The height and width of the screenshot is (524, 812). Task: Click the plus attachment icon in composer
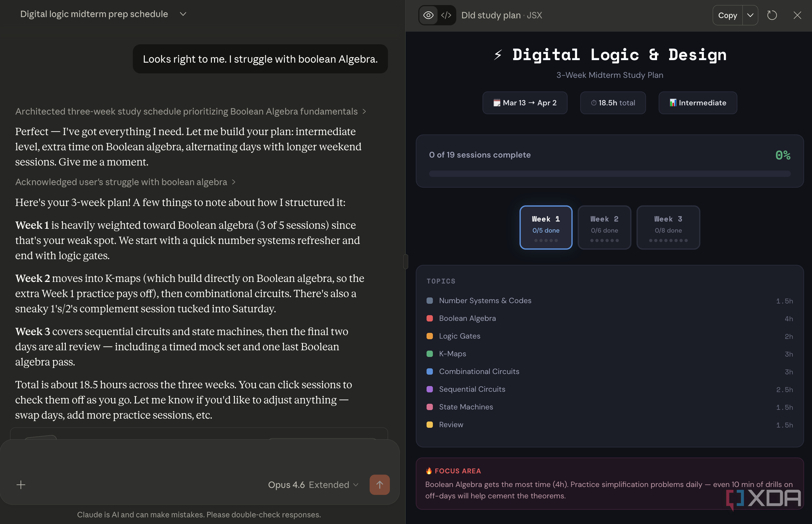tap(21, 484)
